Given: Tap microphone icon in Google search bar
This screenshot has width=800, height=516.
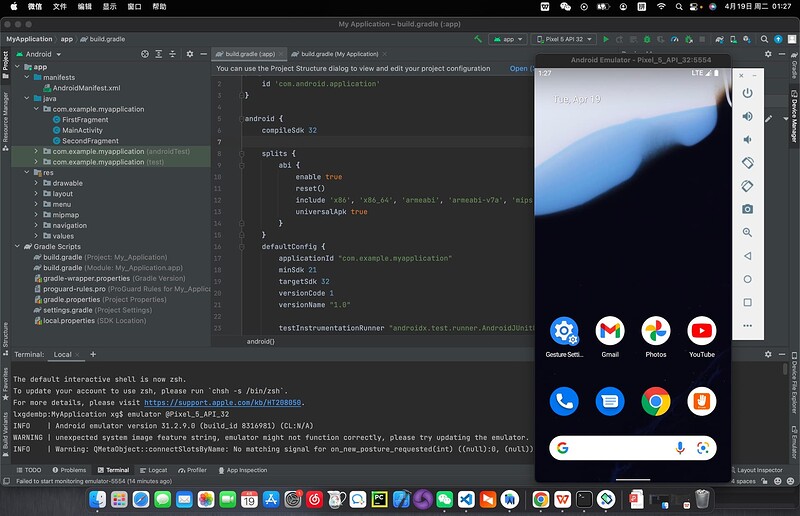Looking at the screenshot, I should point(680,448).
